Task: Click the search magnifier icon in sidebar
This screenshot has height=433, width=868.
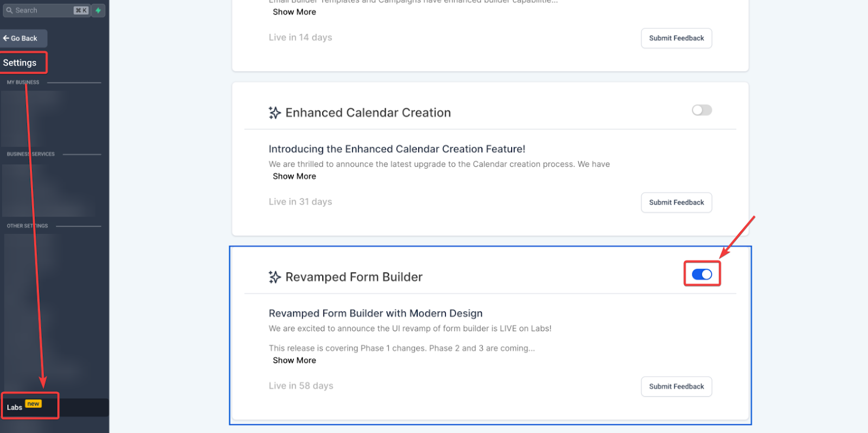Action: pos(9,10)
